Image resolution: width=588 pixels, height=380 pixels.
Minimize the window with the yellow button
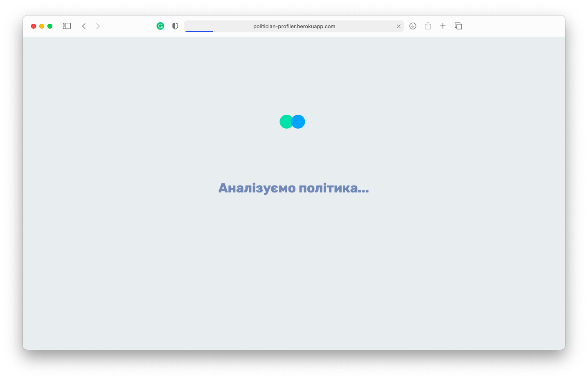42,26
